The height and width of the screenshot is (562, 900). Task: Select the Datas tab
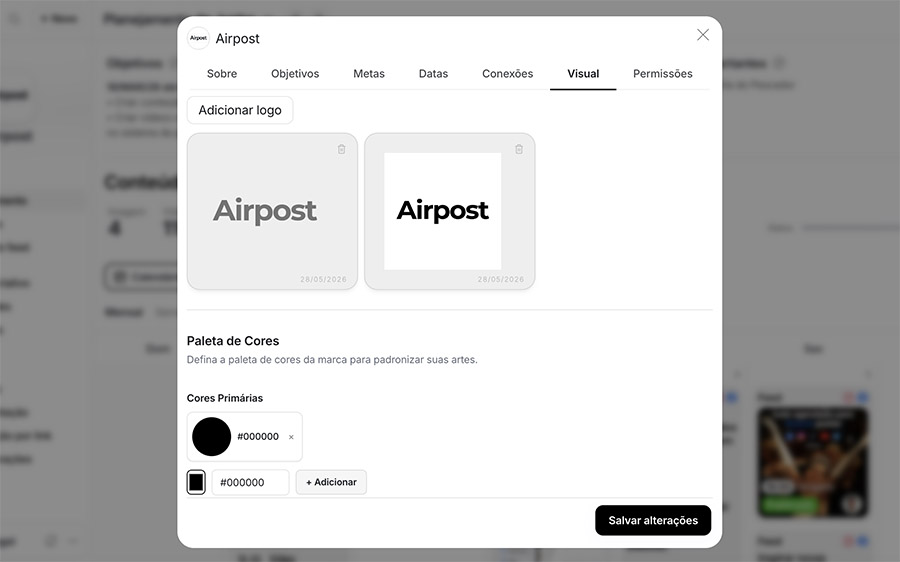(x=433, y=73)
